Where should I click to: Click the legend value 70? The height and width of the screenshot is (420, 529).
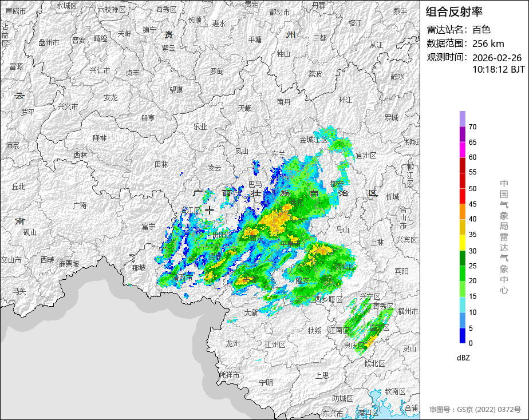472,127
